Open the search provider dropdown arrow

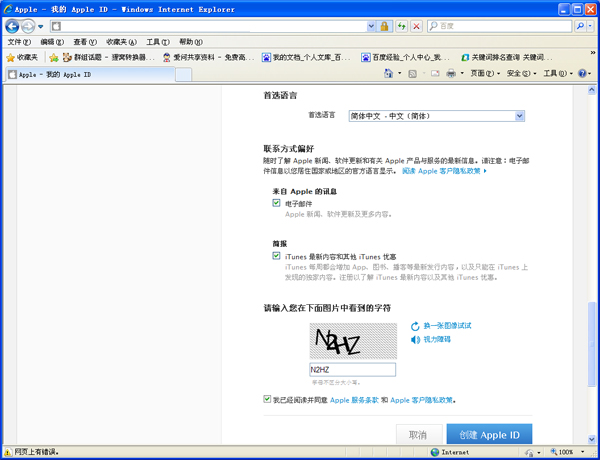click(590, 26)
